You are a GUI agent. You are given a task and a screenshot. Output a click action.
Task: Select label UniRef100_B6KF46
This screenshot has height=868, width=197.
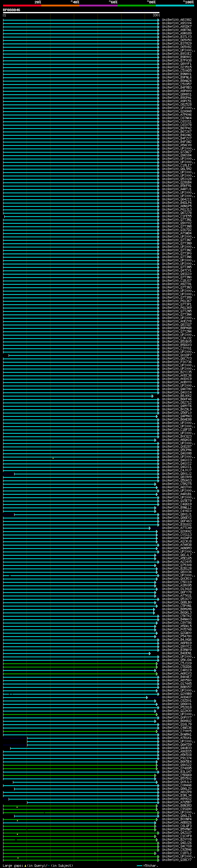tap(177, 399)
